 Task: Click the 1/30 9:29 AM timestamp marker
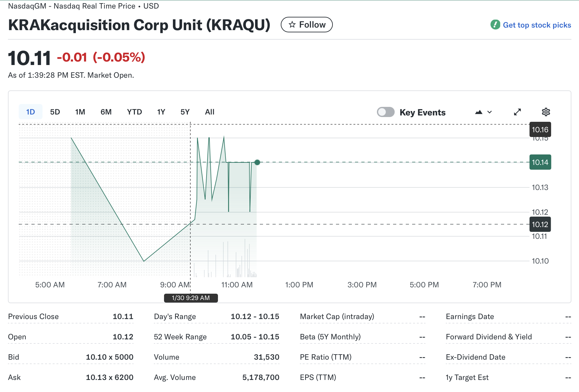[191, 298]
